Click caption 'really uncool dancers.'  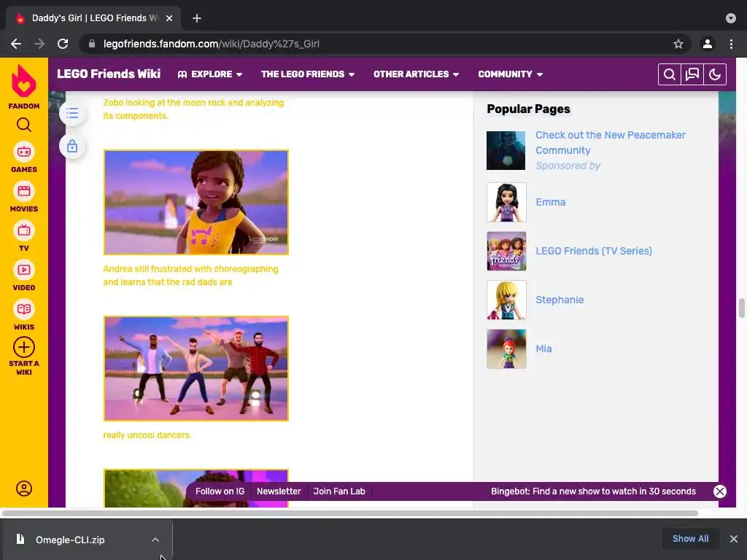[147, 435]
